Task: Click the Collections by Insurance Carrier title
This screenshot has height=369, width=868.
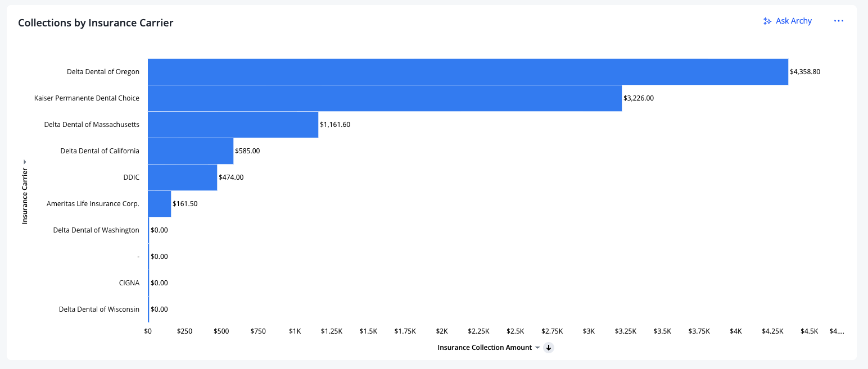Action: (96, 23)
